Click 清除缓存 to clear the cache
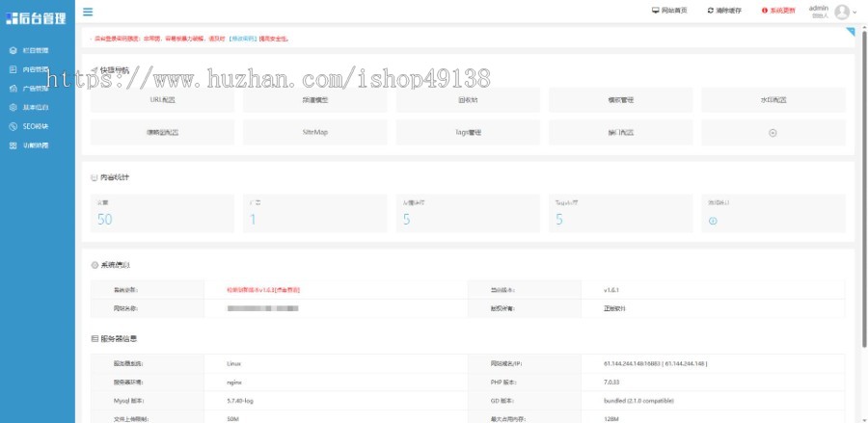 (724, 11)
